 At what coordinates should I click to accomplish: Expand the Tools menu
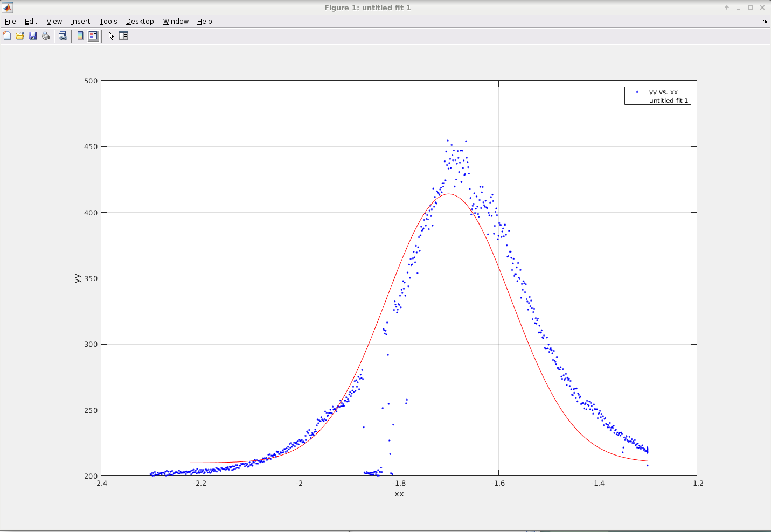click(108, 22)
